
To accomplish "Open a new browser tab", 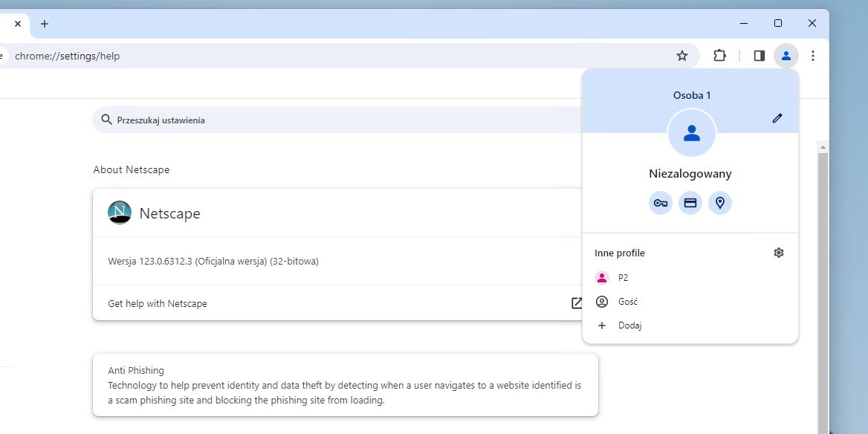I will point(45,24).
